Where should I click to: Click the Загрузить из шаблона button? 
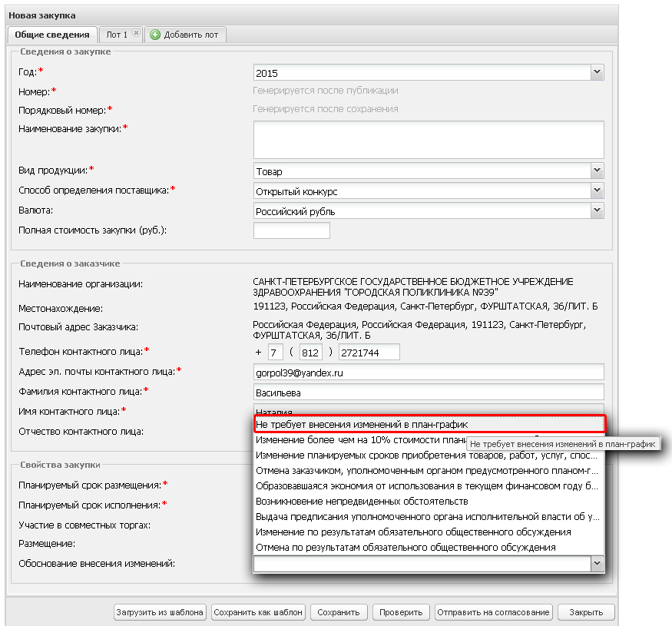[160, 612]
